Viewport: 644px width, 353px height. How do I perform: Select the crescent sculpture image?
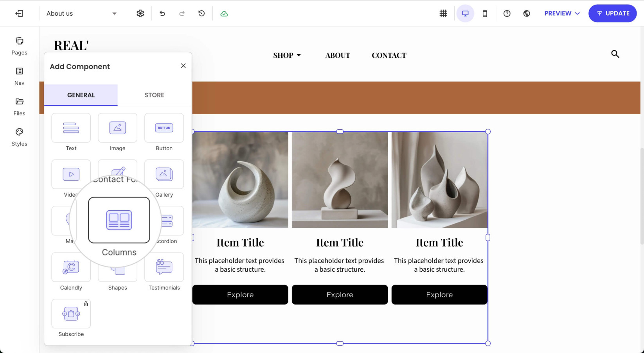pyautogui.click(x=240, y=180)
